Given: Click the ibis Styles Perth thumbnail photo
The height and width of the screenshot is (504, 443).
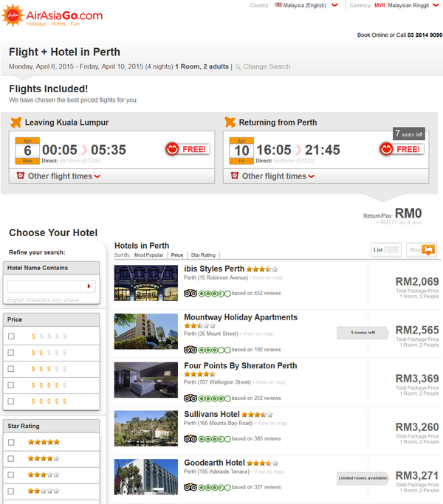Looking at the screenshot, I should point(146,283).
